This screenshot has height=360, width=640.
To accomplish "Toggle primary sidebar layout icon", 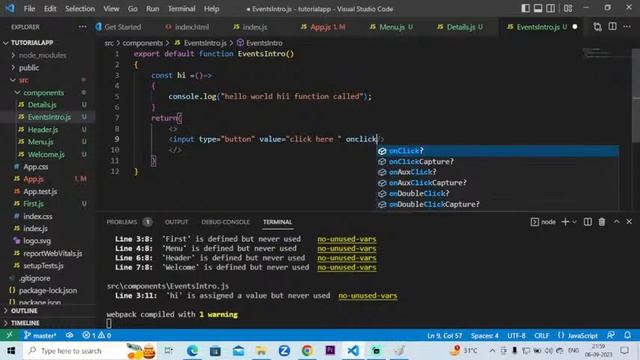I will click(526, 8).
